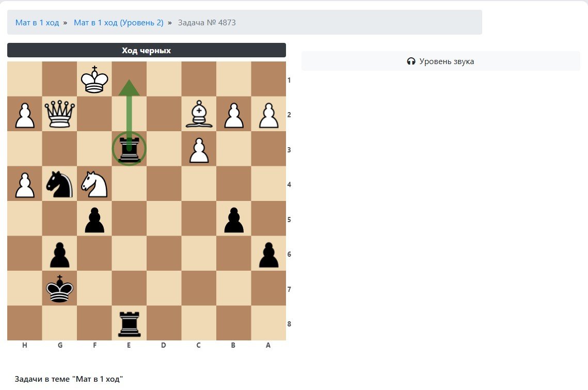This screenshot has width=588, height=390.
Task: Click the black knight on g4
Action: 59,184
